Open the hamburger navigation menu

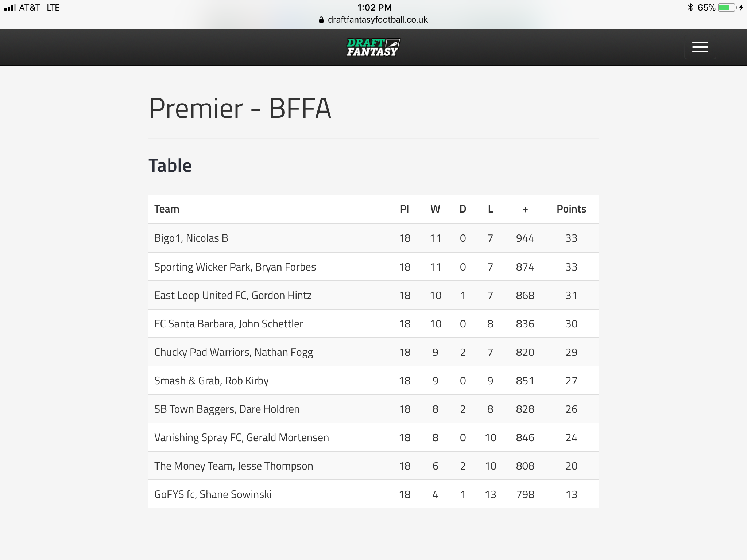[700, 47]
